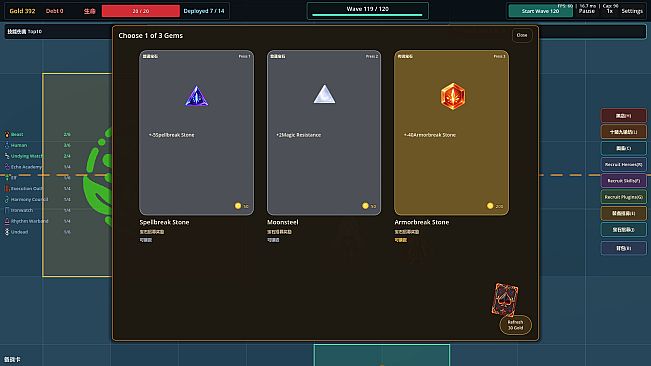Click the Undying Watch faction icon
651x366 pixels.
[x=7, y=156]
